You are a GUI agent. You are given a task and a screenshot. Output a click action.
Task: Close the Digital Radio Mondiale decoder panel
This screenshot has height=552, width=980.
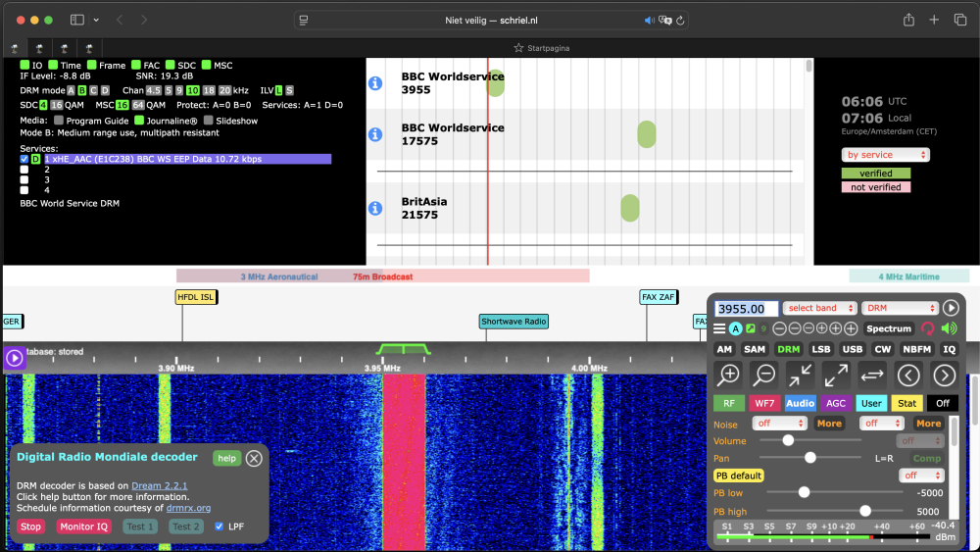(254, 458)
